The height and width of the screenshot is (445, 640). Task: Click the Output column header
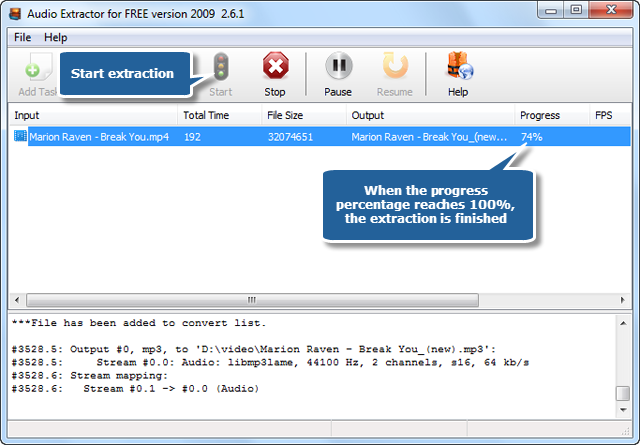(430, 116)
